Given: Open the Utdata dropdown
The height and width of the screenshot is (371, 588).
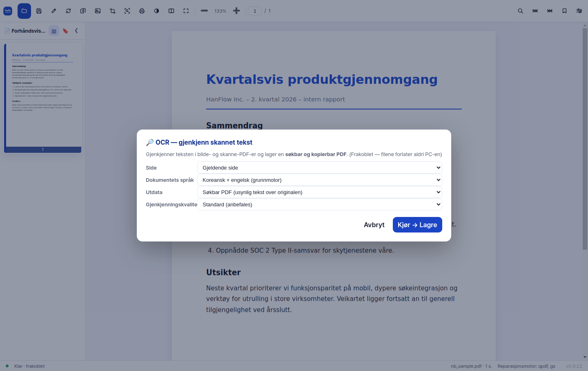Looking at the screenshot, I should 320,192.
